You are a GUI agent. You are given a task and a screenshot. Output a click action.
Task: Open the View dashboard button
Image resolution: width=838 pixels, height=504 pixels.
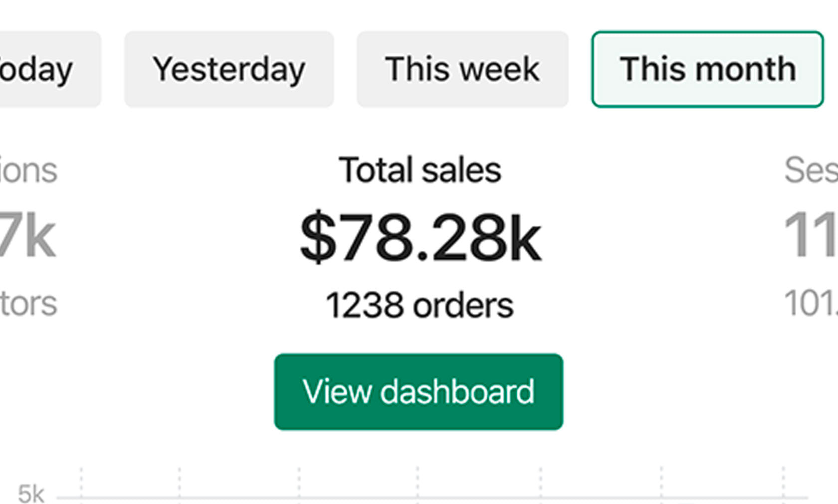pos(419,392)
